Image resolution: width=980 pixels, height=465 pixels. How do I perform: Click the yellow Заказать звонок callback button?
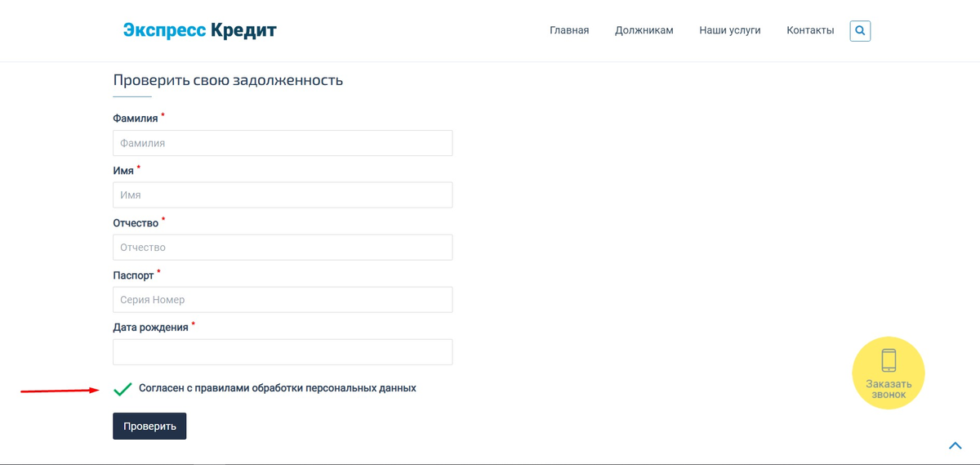pyautogui.click(x=888, y=373)
